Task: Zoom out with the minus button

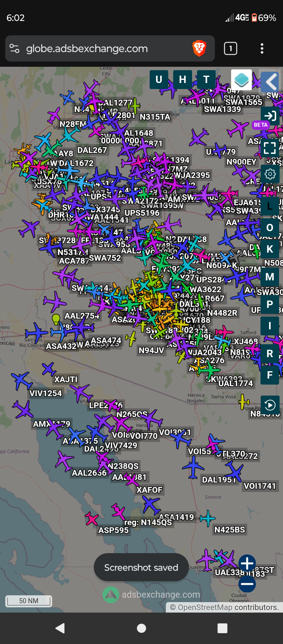Action: point(247,584)
